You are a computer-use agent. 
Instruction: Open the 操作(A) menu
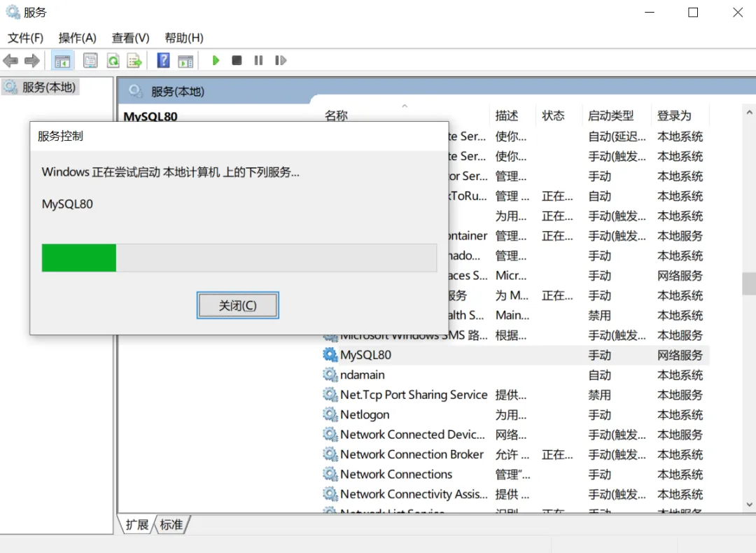78,38
